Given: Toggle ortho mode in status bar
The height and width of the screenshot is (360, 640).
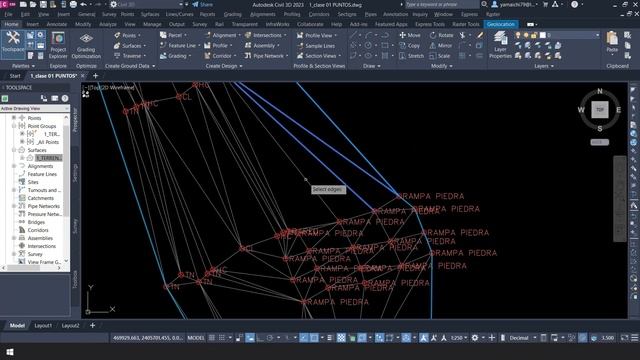Looking at the screenshot, I should [260, 338].
